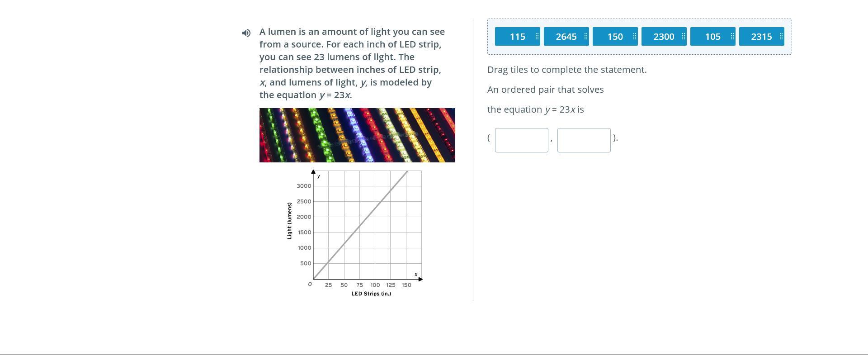
Task: Click the drag handle on tile 2645
Action: (x=586, y=37)
